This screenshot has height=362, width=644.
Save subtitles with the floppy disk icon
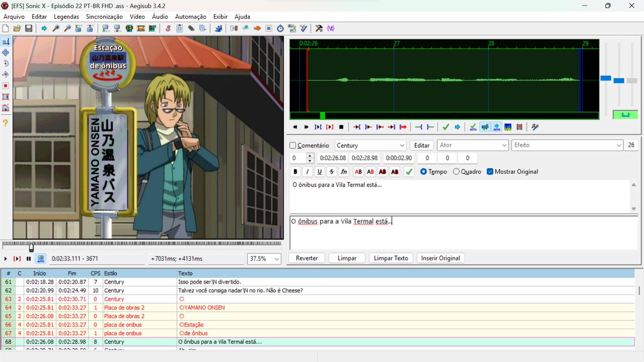pos(28,28)
